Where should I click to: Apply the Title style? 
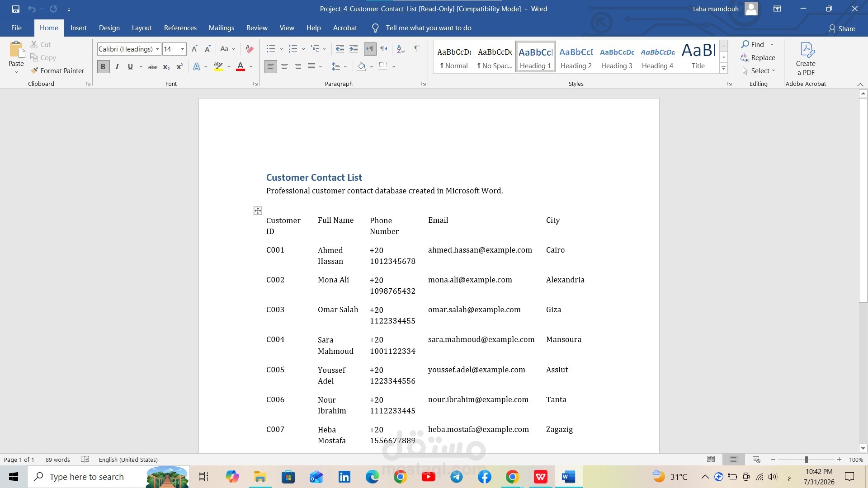pos(698,57)
